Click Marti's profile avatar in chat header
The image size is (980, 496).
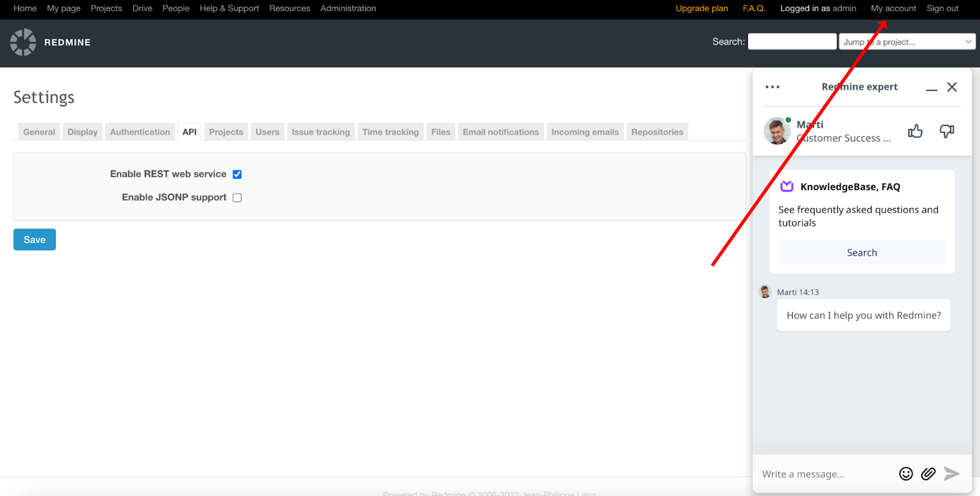pos(777,131)
